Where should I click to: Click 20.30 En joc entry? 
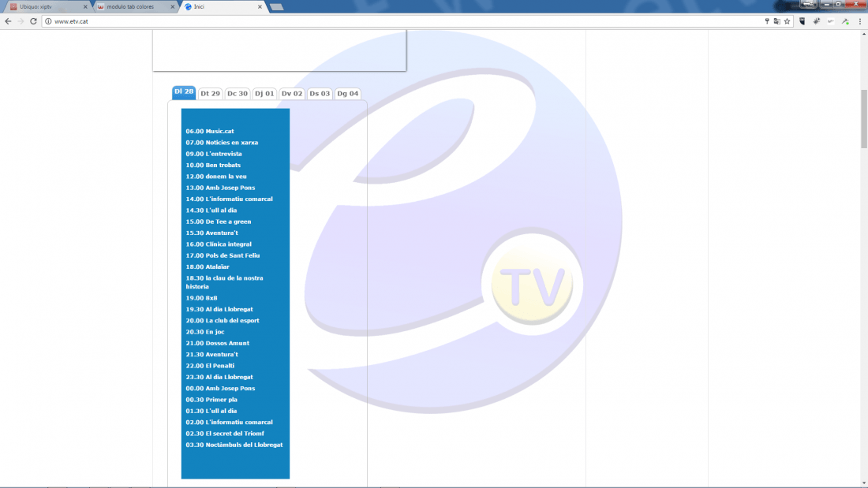pyautogui.click(x=205, y=332)
